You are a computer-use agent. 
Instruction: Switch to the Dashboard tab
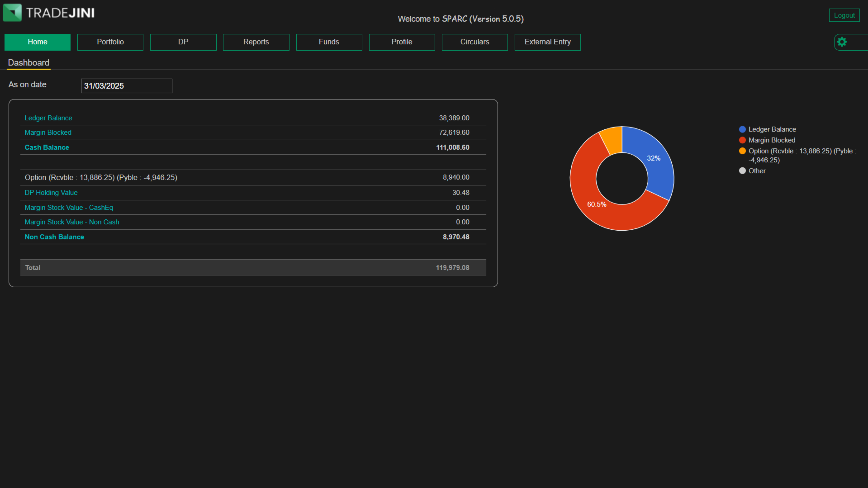(29, 63)
